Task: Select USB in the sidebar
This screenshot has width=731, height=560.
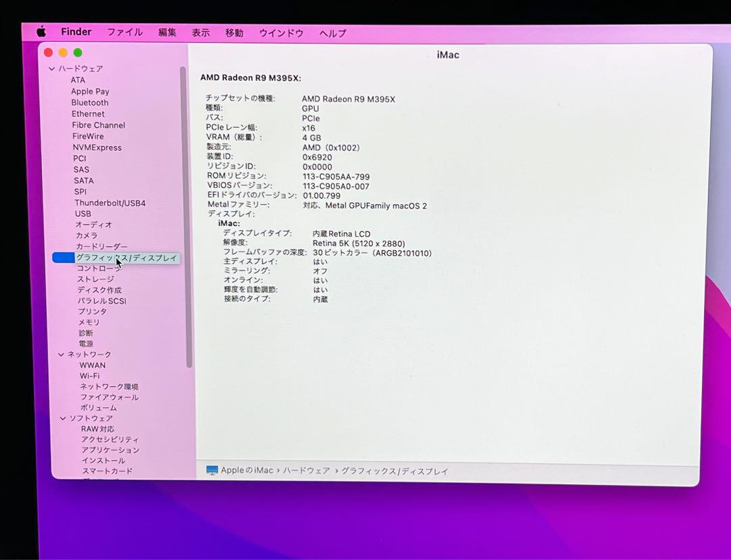Action: (83, 213)
